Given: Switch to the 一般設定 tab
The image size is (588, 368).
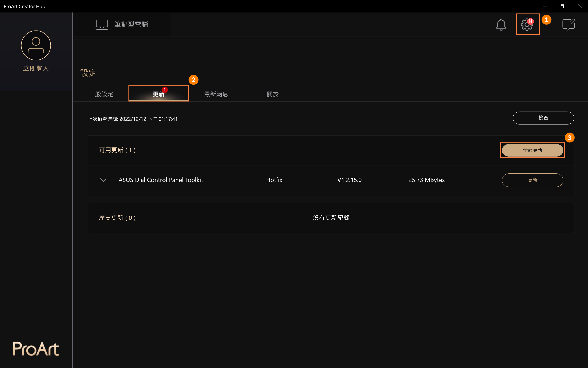Looking at the screenshot, I should [101, 94].
